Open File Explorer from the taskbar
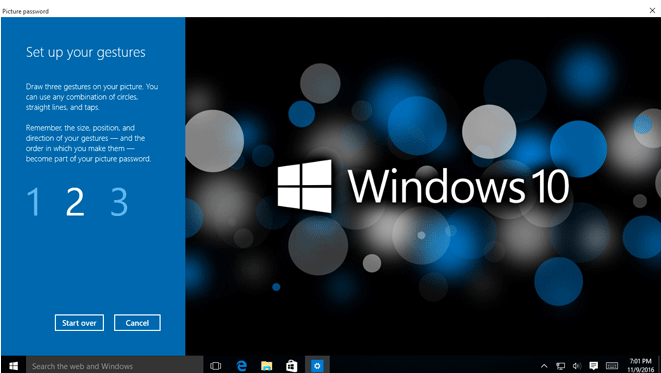 coord(266,366)
